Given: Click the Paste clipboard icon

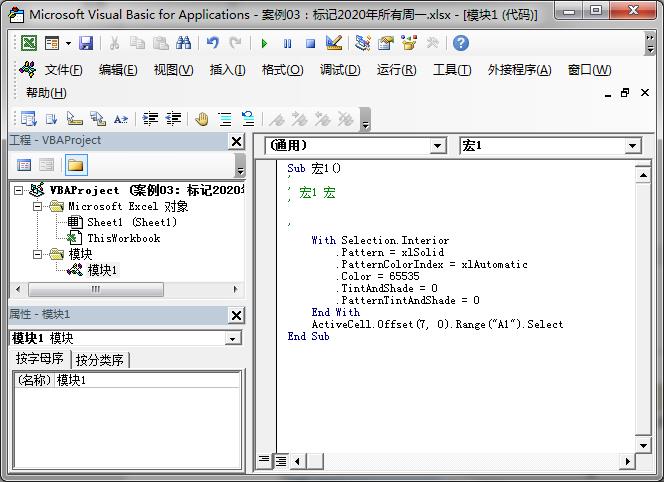Looking at the screenshot, I should point(160,43).
